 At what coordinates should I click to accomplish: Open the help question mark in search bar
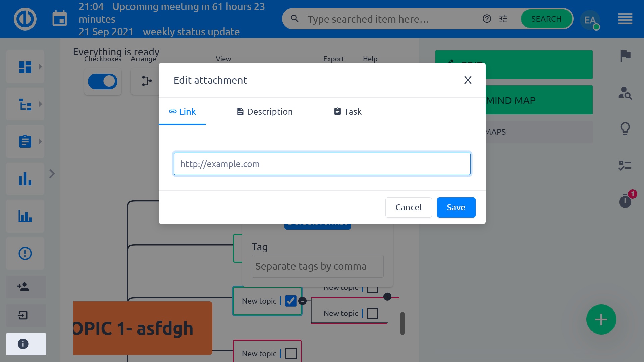coord(487,19)
